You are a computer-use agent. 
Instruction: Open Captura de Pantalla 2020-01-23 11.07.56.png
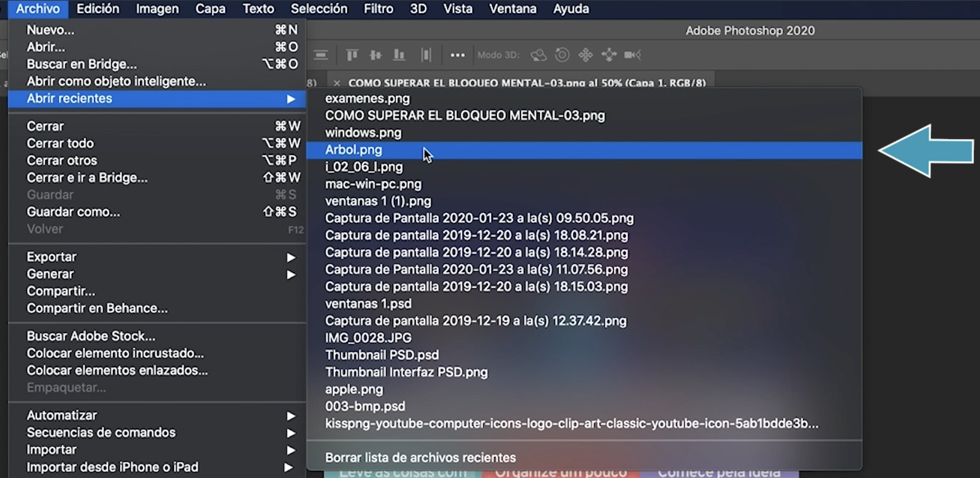(x=584, y=269)
